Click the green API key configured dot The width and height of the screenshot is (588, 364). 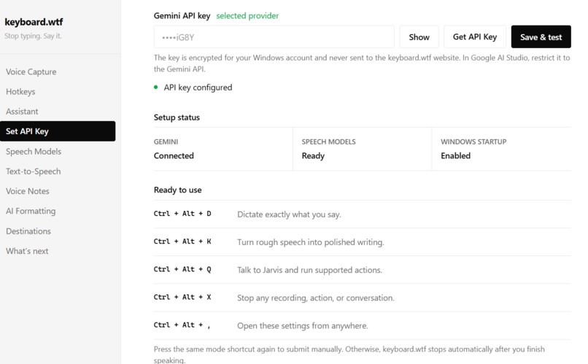tap(155, 88)
